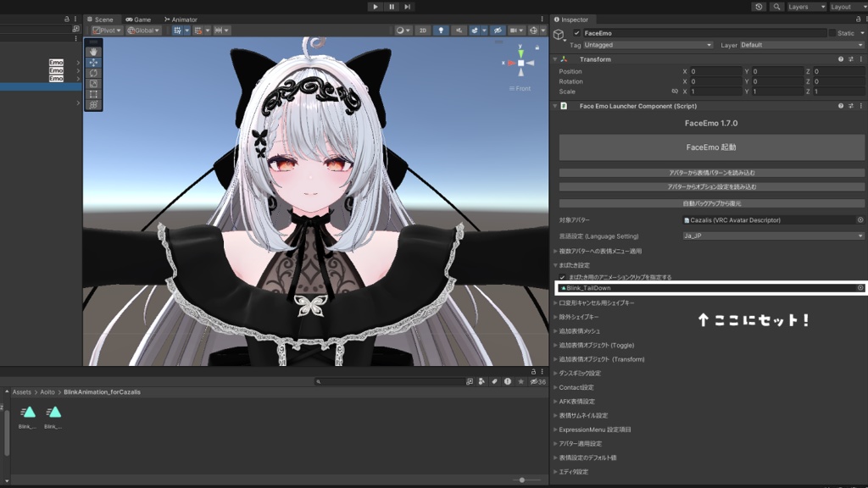Toggle hidden objects visibility eye icon
The height and width of the screenshot is (488, 868).
[x=497, y=30]
